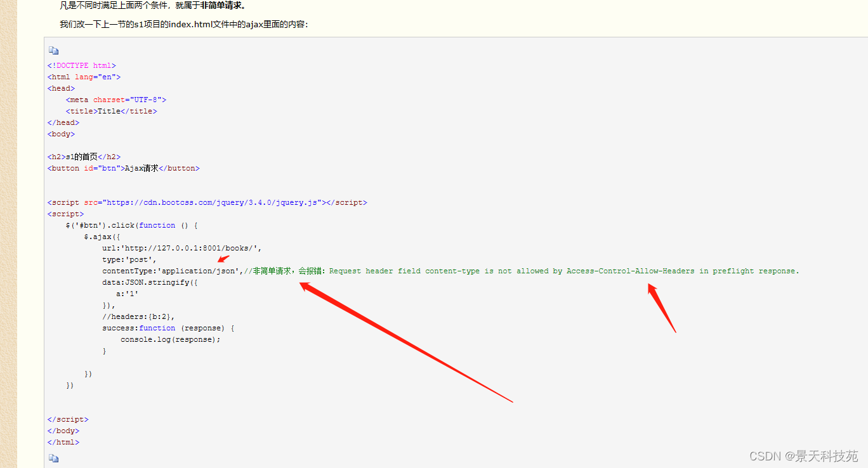
Task: Click the closing </html> tag line
Action: (63, 442)
